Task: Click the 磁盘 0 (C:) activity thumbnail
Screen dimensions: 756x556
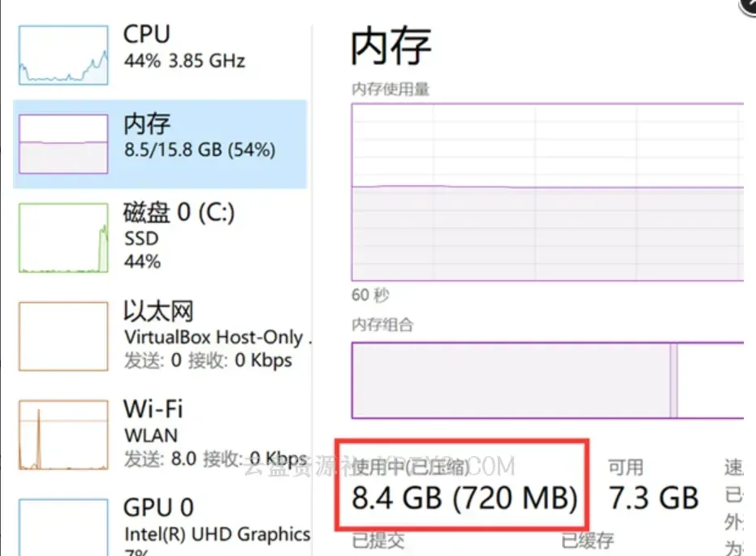Action: coord(63,238)
